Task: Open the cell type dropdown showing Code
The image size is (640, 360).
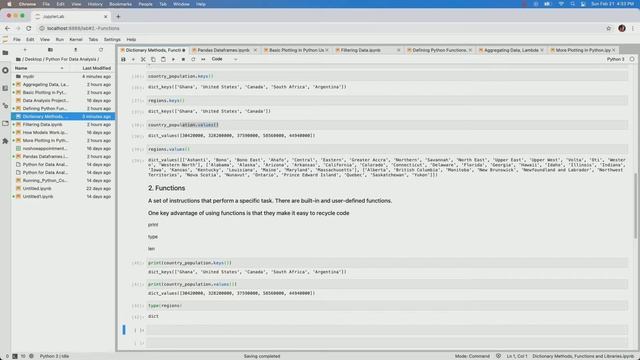Action: pos(224,59)
